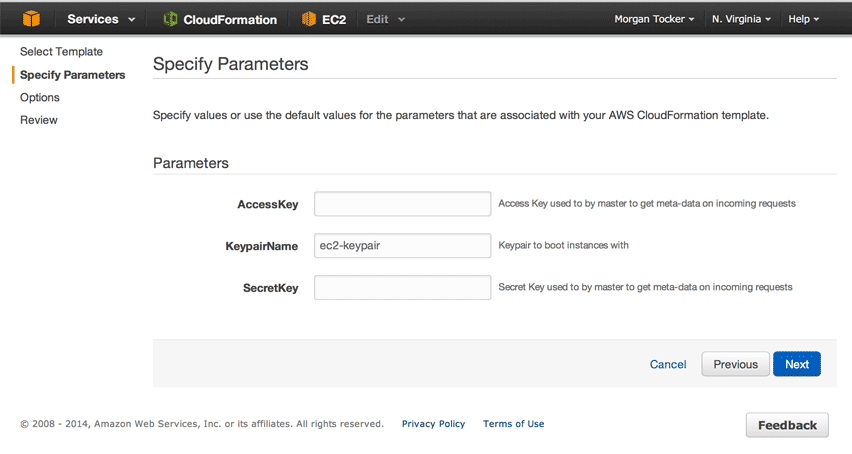This screenshot has height=454, width=852.
Task: Click the orange EC2 service icon
Action: [x=309, y=19]
